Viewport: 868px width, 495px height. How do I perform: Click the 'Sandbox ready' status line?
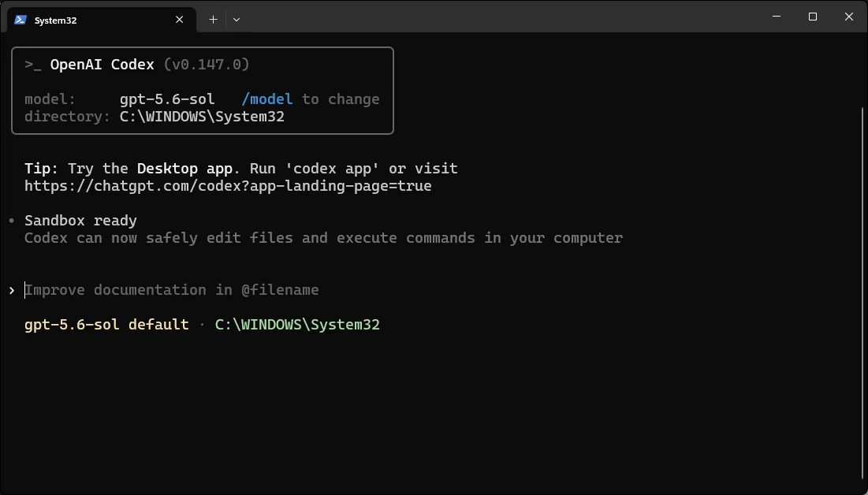81,221
